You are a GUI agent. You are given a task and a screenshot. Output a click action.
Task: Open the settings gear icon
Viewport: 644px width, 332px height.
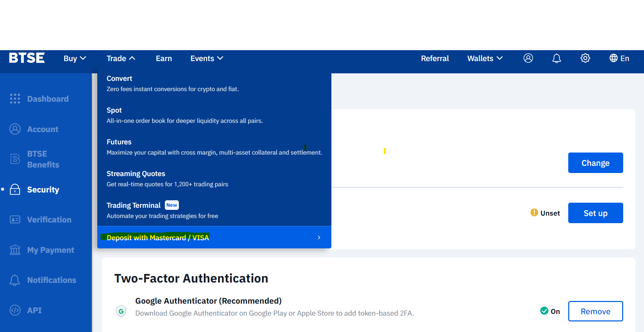[x=585, y=58]
